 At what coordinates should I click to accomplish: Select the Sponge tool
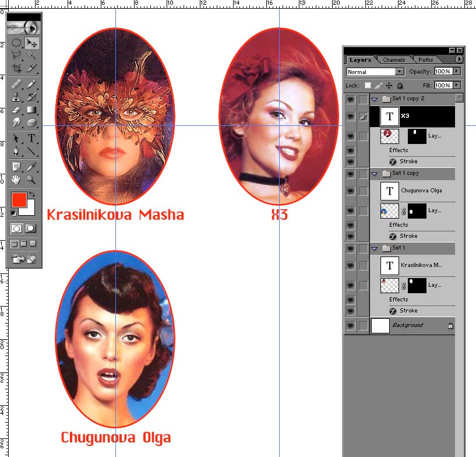point(31,122)
